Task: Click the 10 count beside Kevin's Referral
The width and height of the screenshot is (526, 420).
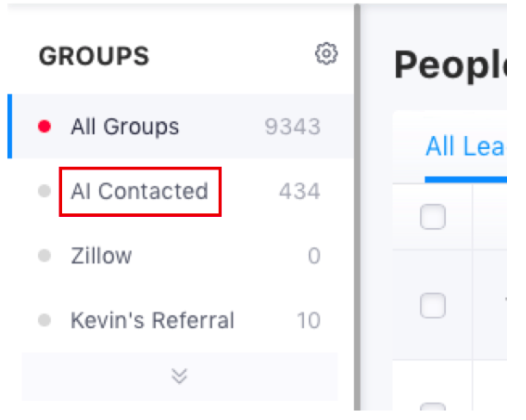Action: (x=308, y=320)
